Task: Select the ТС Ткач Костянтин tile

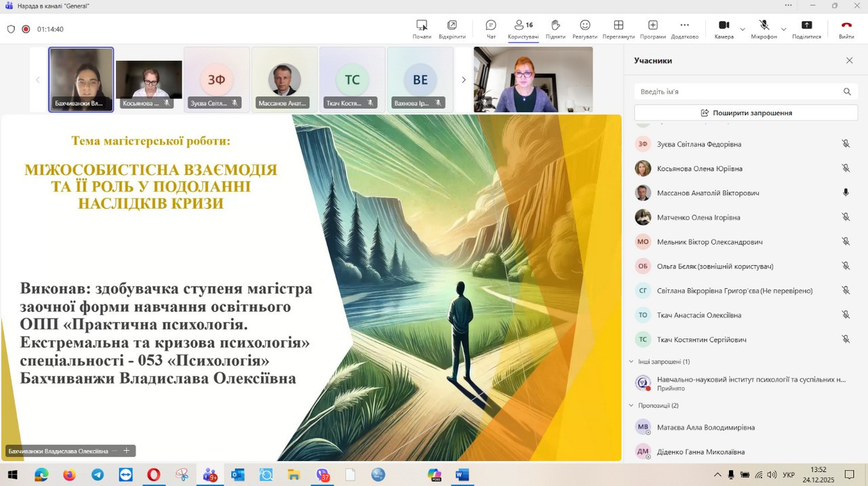Action: [x=353, y=79]
